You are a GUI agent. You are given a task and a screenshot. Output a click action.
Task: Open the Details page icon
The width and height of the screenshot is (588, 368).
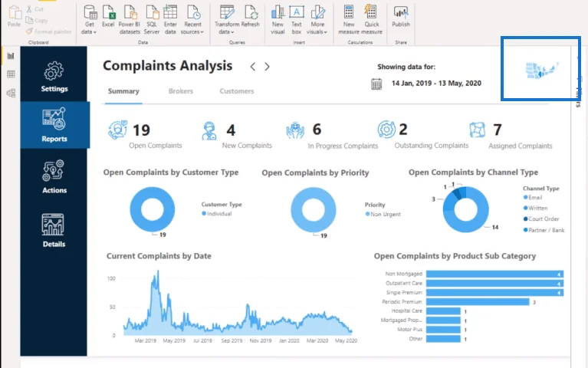tap(53, 225)
